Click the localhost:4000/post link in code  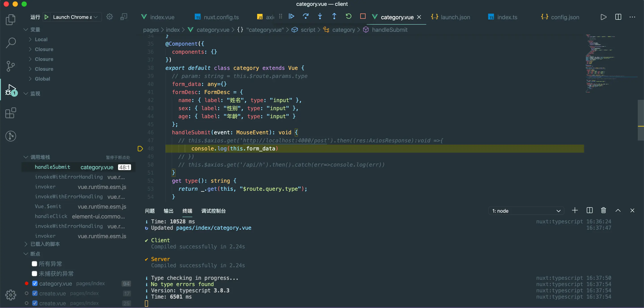point(285,141)
